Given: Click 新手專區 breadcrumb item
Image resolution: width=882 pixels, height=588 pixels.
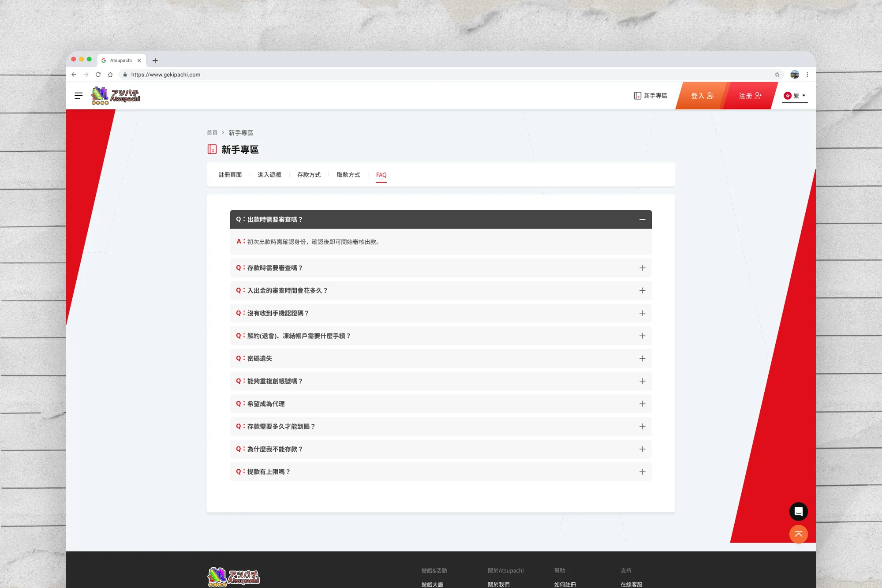Looking at the screenshot, I should tap(241, 132).
